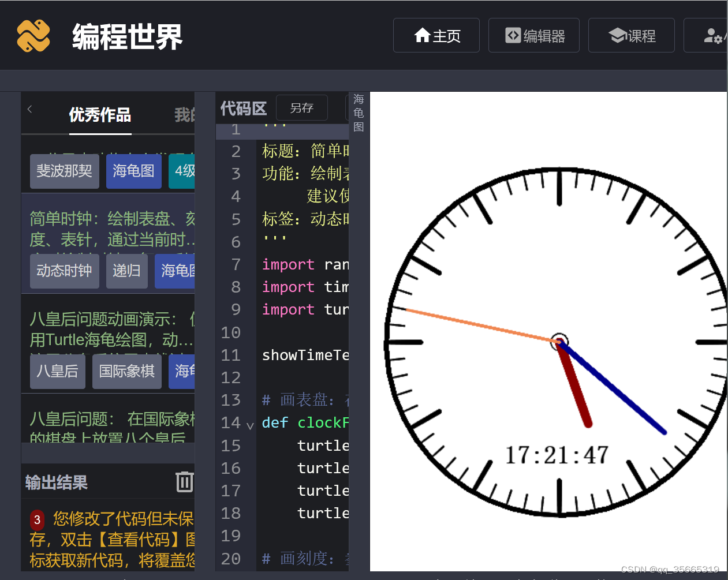Viewport: 728px width, 580px height.
Task: Click the 标题 line in code docstring
Action: pyautogui.click(x=305, y=151)
